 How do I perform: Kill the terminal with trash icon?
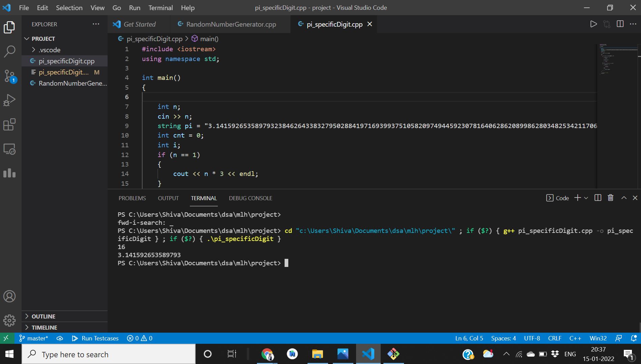click(610, 198)
